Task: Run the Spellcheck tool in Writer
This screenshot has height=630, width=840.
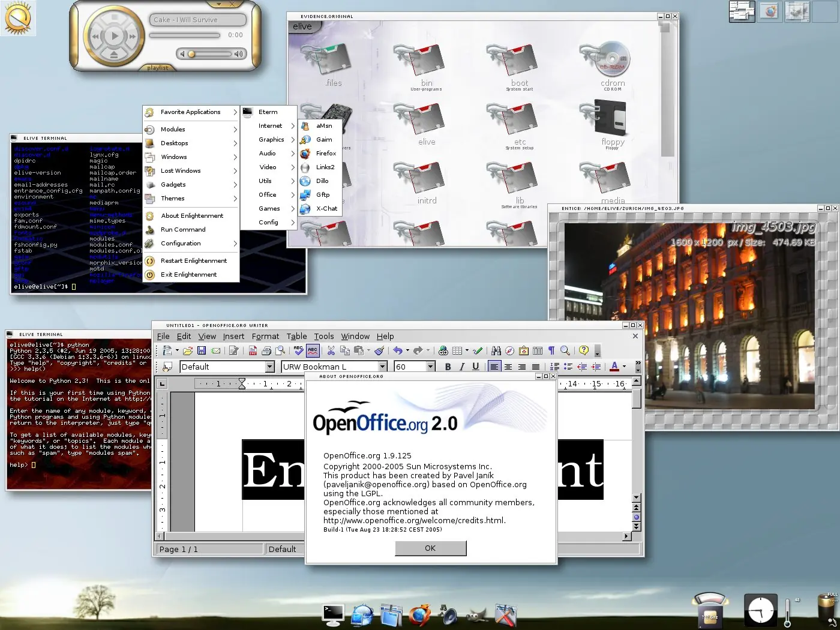Action: coord(298,350)
